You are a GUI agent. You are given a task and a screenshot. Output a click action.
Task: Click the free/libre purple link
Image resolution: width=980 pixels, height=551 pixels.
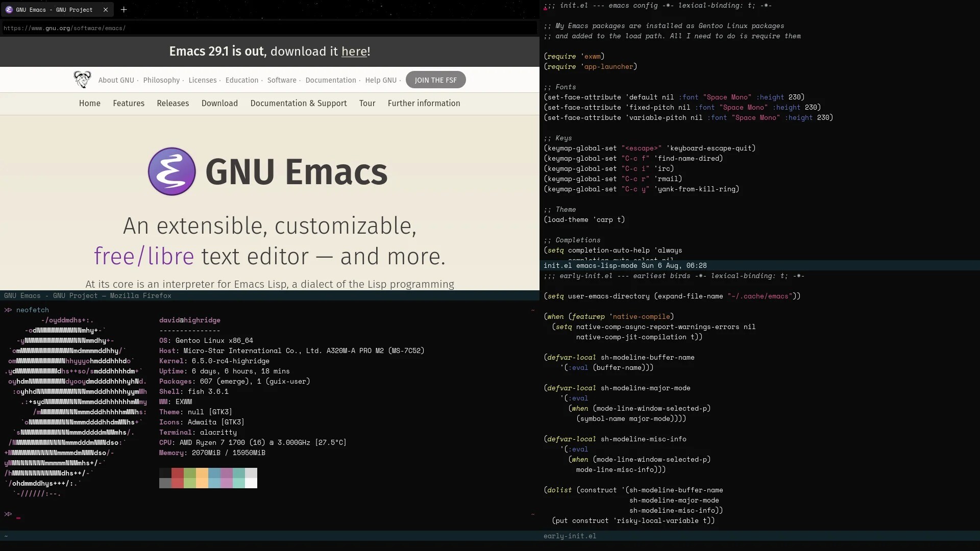[x=144, y=256]
